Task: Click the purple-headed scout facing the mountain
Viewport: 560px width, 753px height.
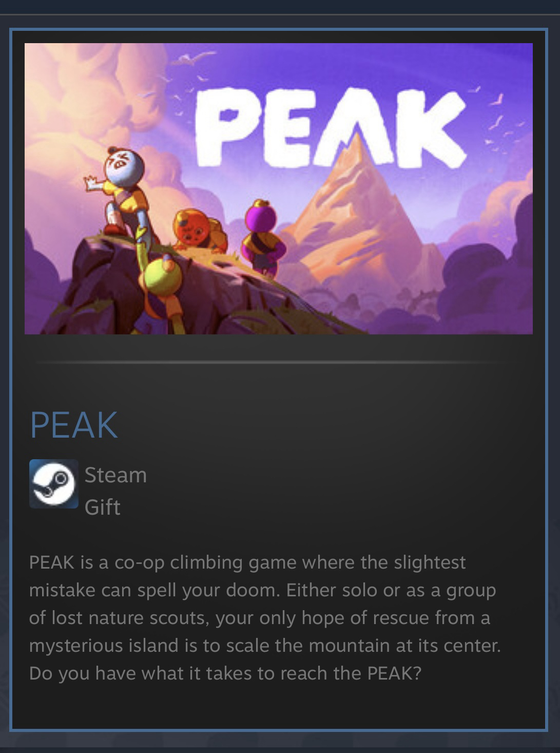Action: click(264, 236)
